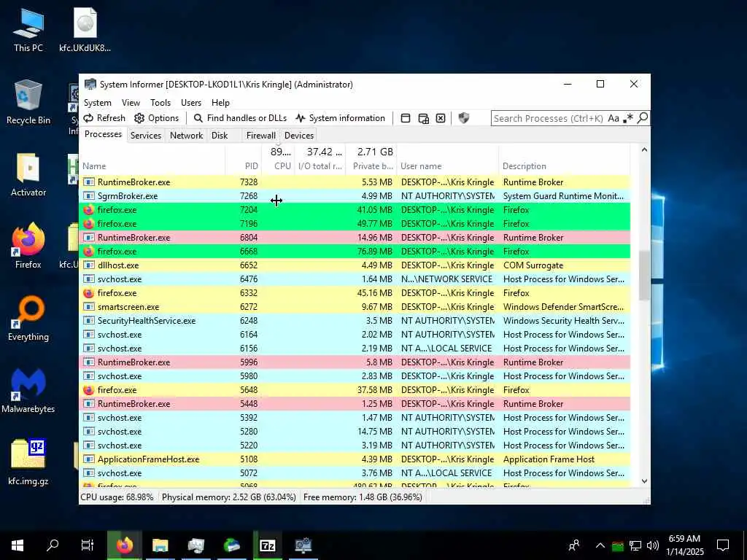The image size is (747, 560).
Task: Click the search magnifier icon
Action: click(642, 117)
